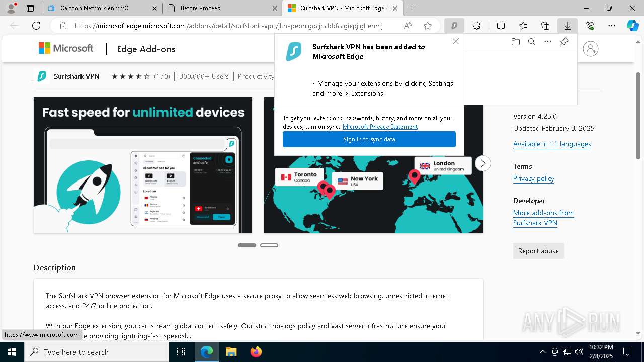
Task: Show hidden system tray icons
Action: (542, 352)
